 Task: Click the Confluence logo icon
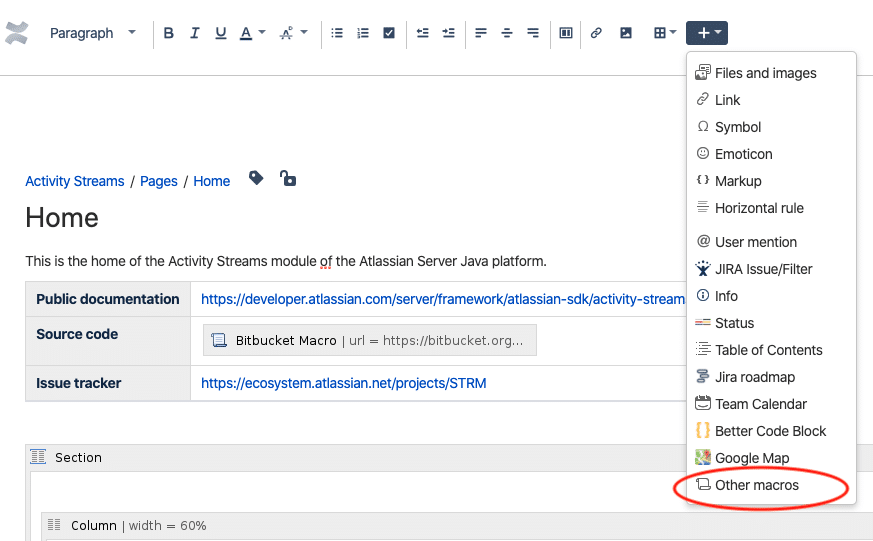tap(17, 33)
